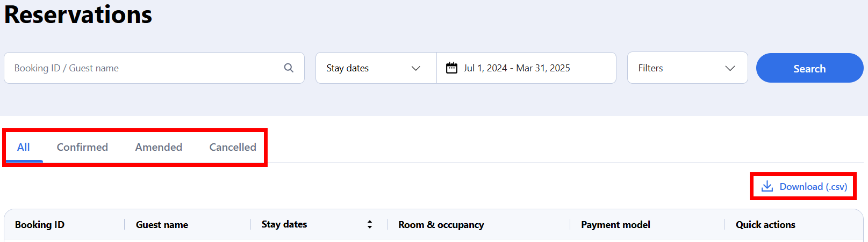Expand the Stay dates dropdown chevron
Screen dimensions: 868x242
coord(415,68)
